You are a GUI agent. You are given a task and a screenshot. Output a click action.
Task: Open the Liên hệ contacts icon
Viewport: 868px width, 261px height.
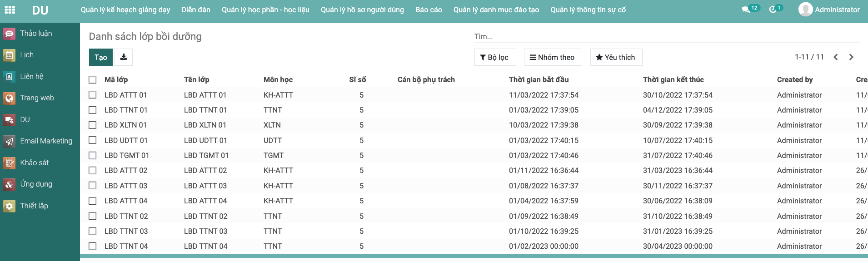click(x=9, y=77)
